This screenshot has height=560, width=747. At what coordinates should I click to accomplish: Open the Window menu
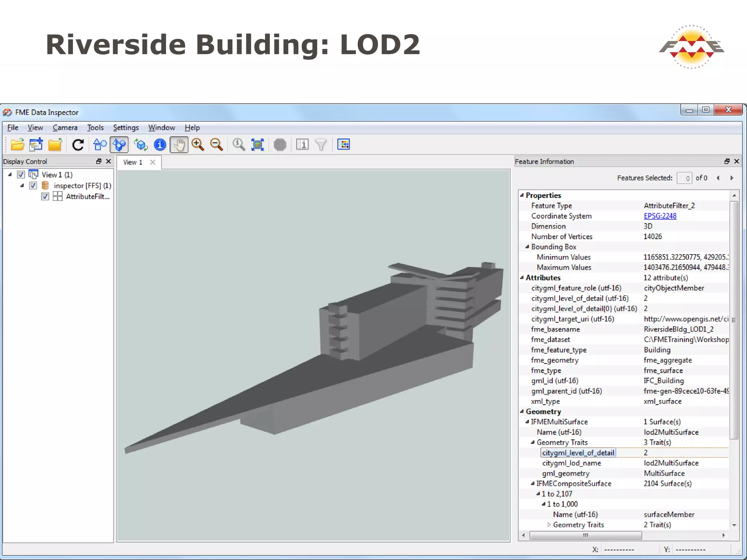(x=162, y=128)
